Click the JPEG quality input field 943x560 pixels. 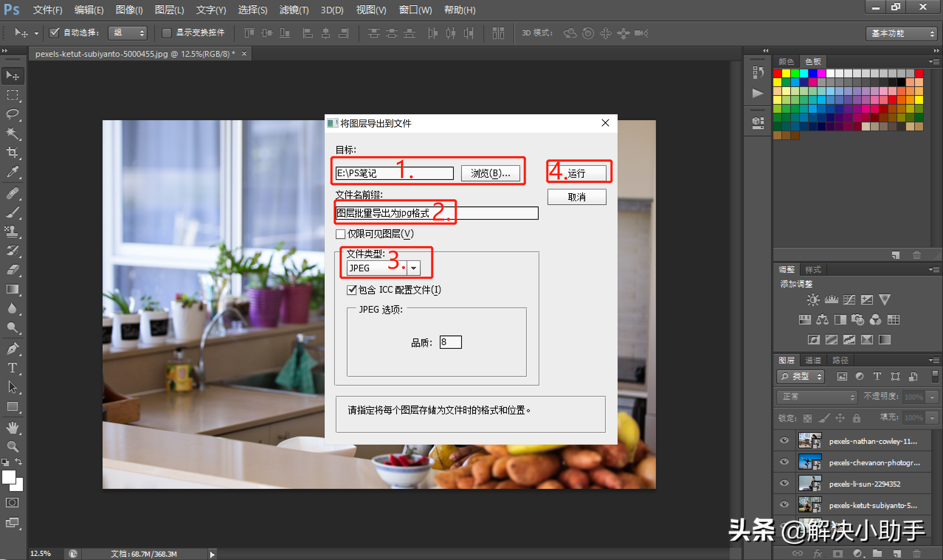(450, 342)
